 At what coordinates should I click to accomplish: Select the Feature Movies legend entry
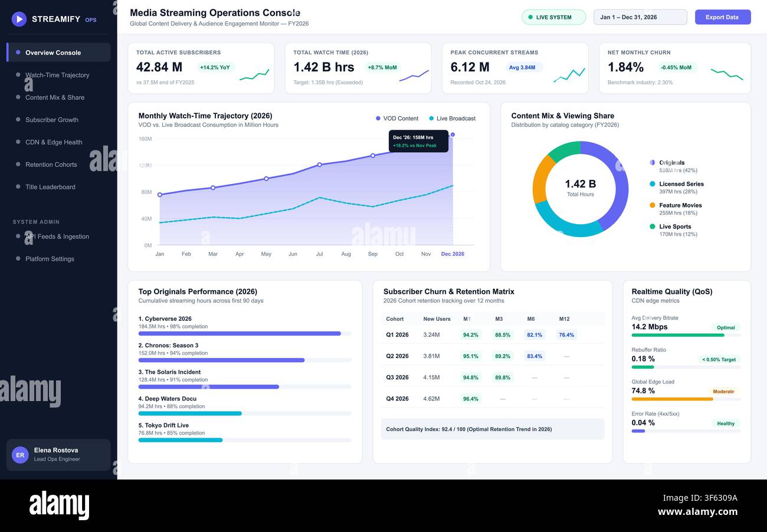point(676,209)
